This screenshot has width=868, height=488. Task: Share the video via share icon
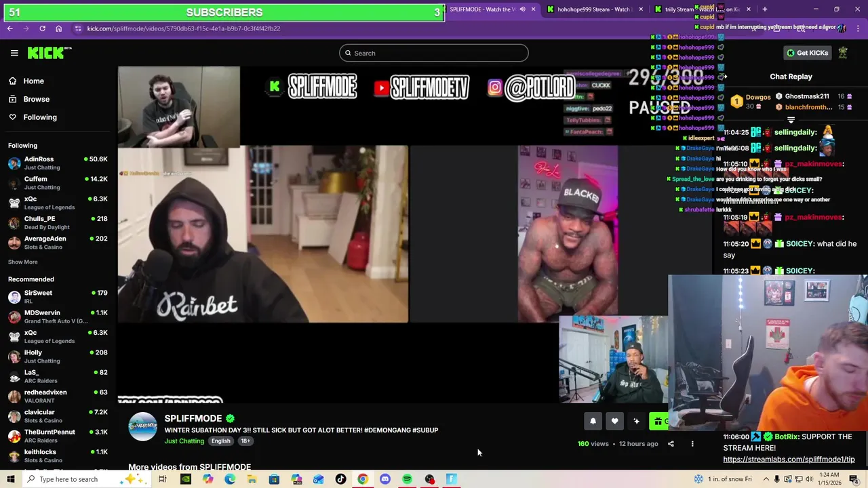tap(671, 444)
